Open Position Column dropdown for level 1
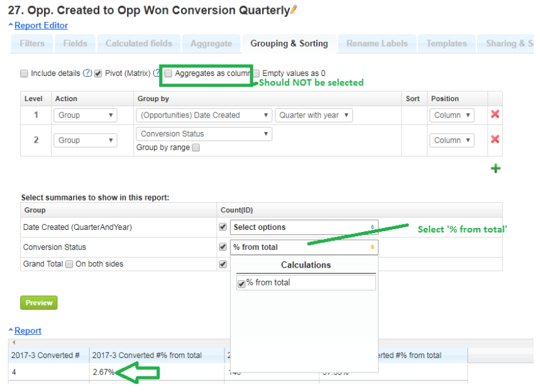Screen dimensions: 540x392 pos(452,115)
